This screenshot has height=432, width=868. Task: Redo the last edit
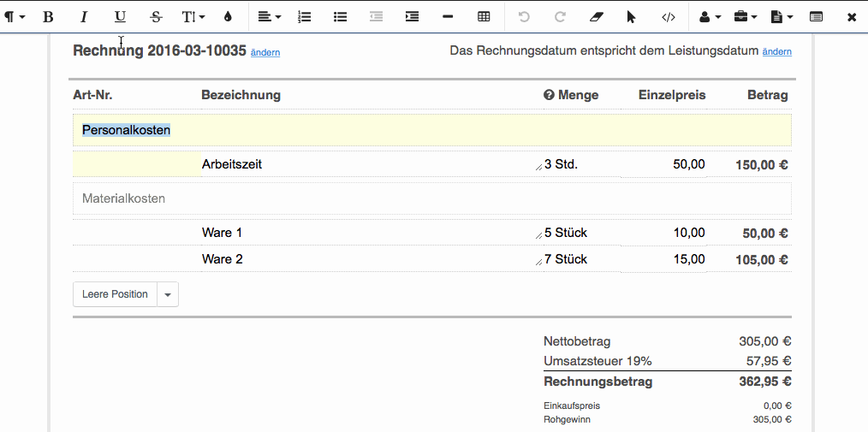click(x=560, y=17)
